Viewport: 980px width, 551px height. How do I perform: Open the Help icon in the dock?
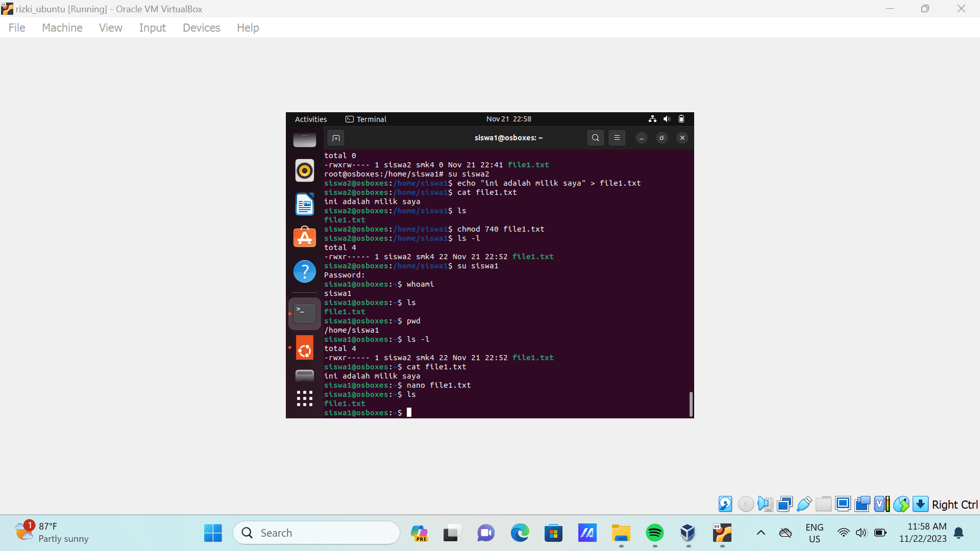tap(305, 271)
